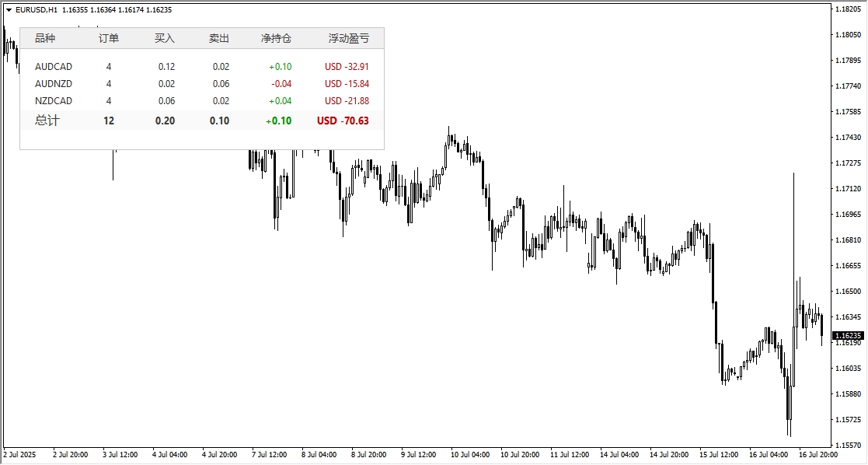Viewport: 868px width, 465px height.
Task: Click the AUDNZD net position -0.04
Action: pyautogui.click(x=281, y=84)
